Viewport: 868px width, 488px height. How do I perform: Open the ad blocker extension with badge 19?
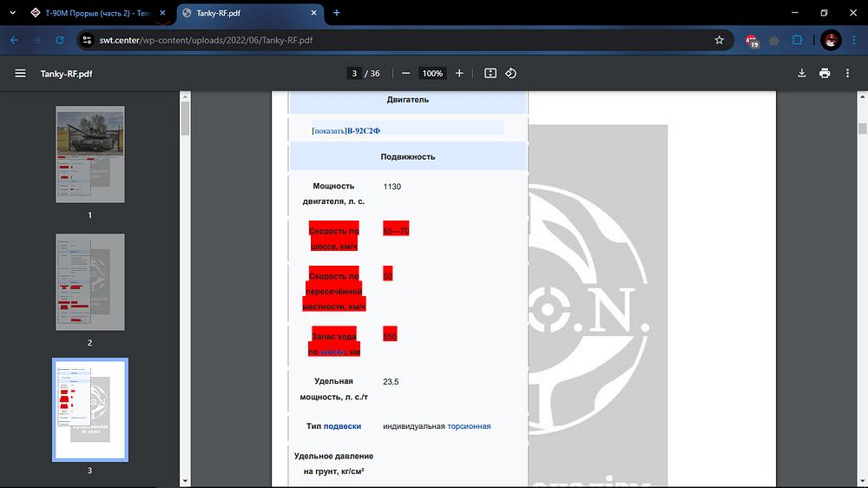pyautogui.click(x=751, y=41)
